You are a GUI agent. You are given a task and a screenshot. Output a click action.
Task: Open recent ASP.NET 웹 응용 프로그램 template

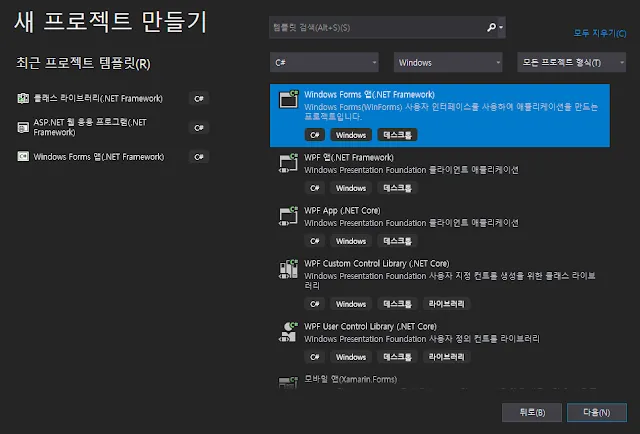(x=90, y=127)
